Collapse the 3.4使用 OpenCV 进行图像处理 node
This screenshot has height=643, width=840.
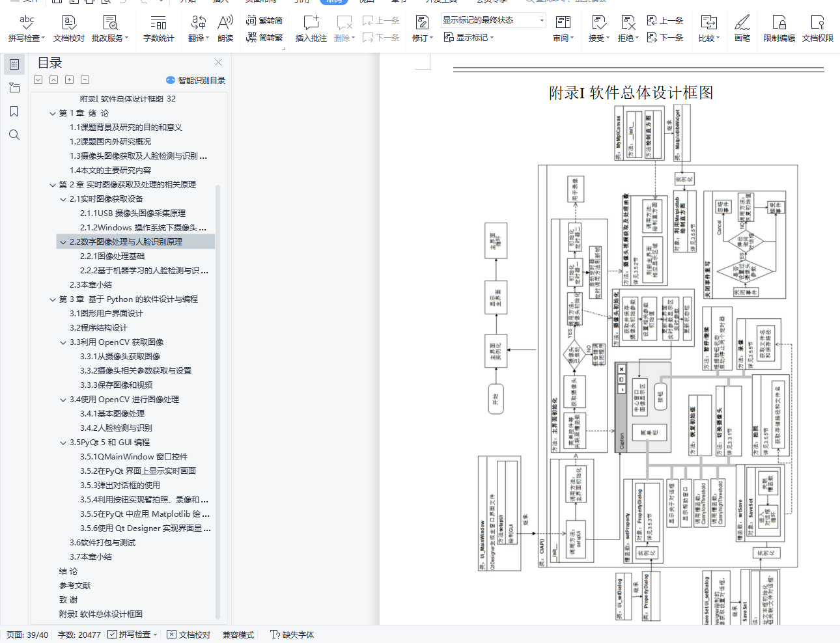63,400
